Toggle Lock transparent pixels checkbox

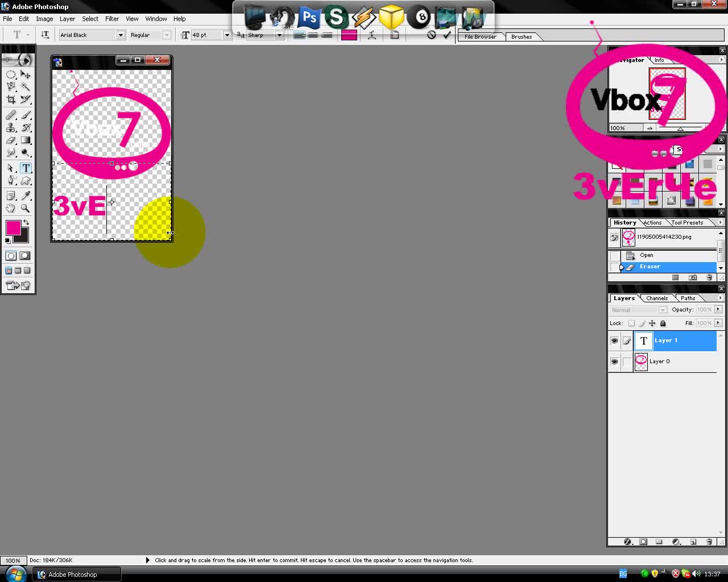(631, 323)
